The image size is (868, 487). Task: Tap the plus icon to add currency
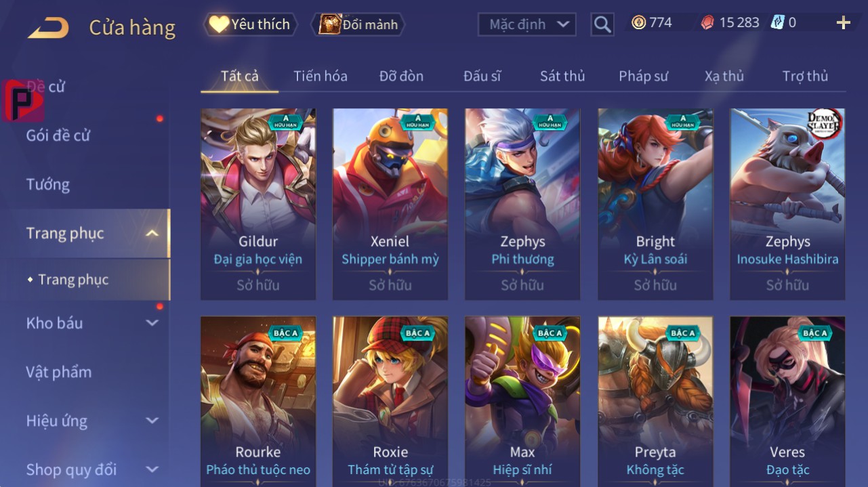click(x=843, y=23)
